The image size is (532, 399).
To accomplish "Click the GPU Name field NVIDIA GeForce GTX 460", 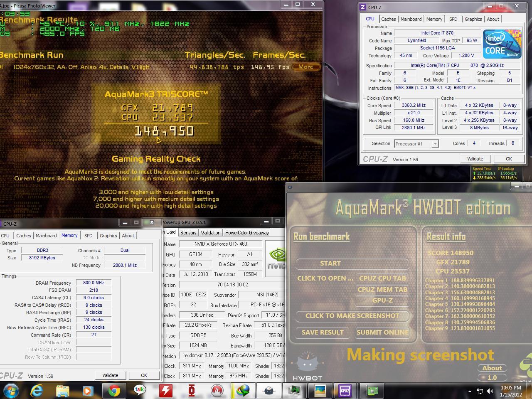I will (221, 244).
